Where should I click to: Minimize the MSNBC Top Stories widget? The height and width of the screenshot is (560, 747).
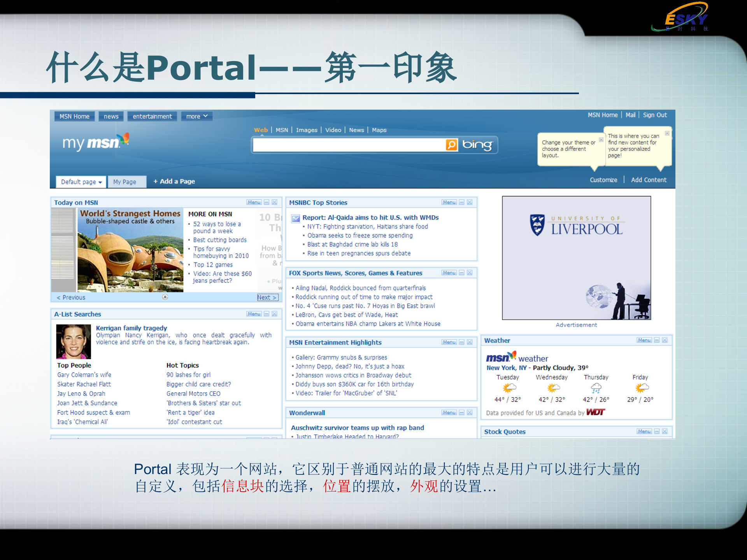pos(461,202)
